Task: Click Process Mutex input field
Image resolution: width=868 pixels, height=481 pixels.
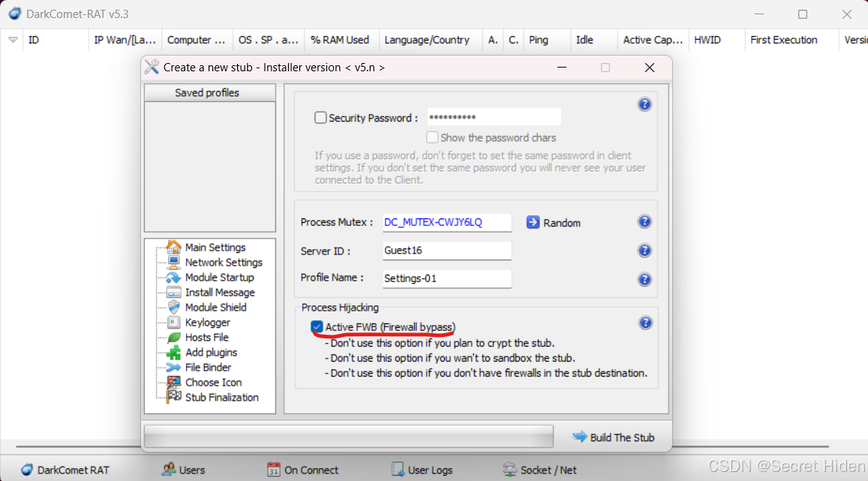Action: 446,222
